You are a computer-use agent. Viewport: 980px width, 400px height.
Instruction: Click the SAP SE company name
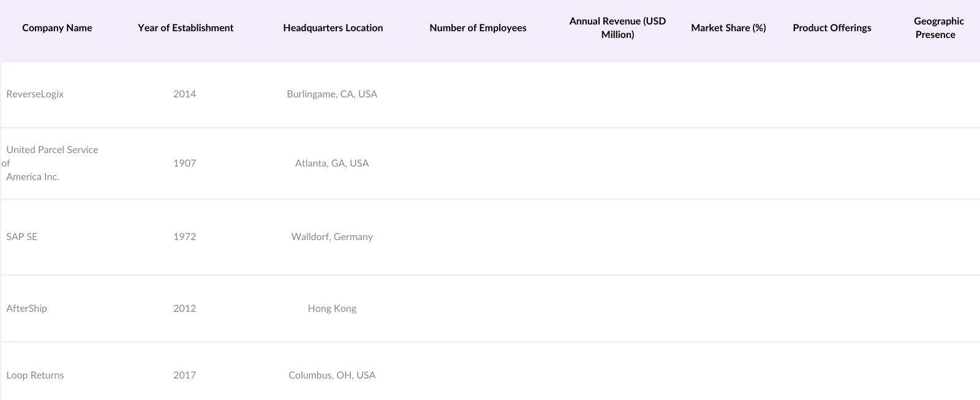pyautogui.click(x=22, y=236)
